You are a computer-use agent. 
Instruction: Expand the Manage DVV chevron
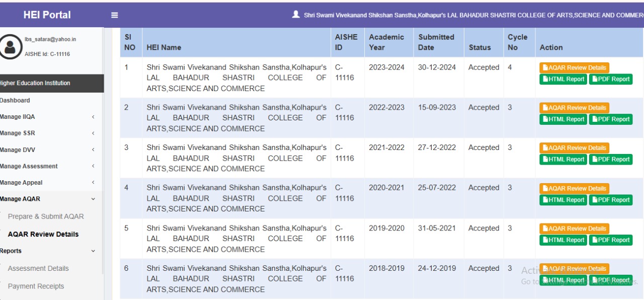pos(93,150)
